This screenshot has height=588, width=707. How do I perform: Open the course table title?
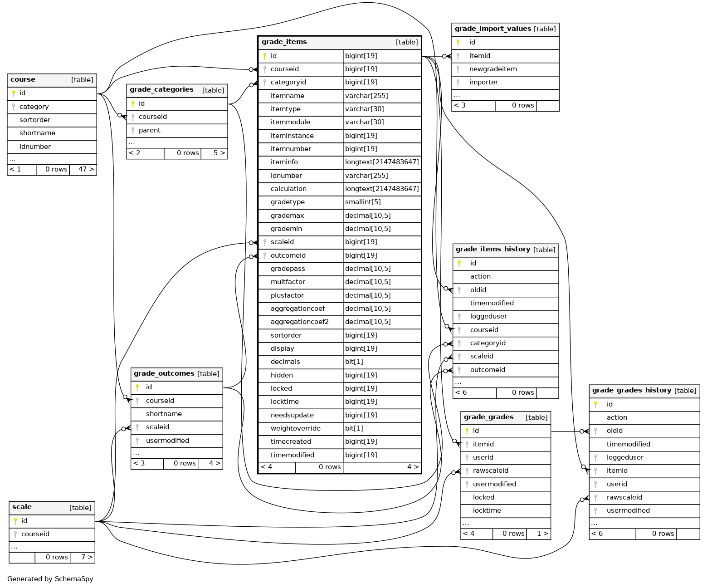click(x=23, y=79)
